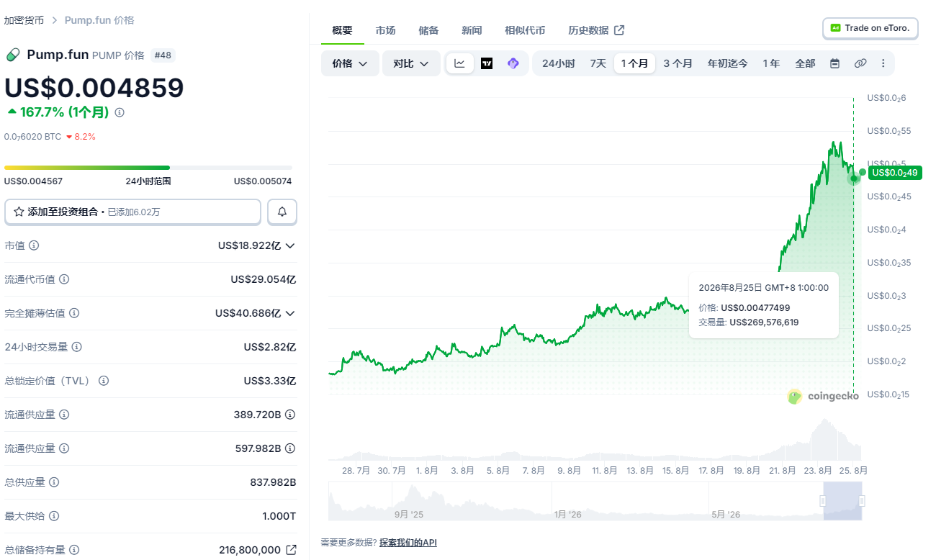
Task: Show info icon next to 167.7% (1个月)
Action: (x=120, y=112)
